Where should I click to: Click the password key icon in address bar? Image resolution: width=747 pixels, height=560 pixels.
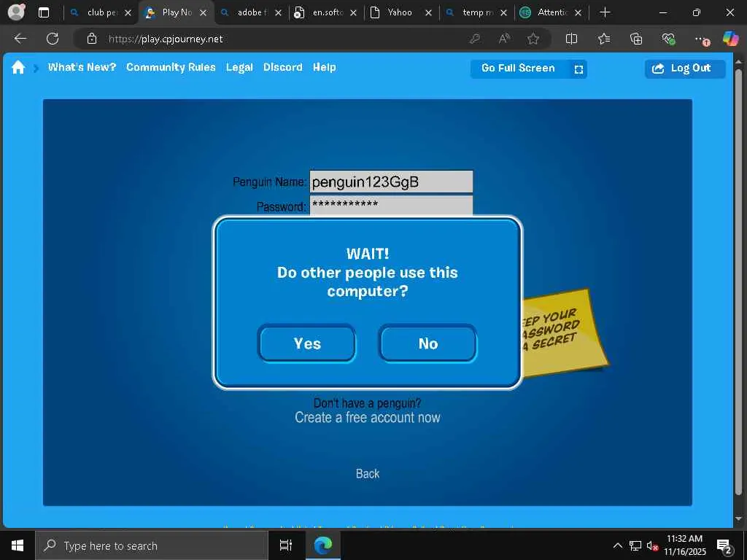474,39
